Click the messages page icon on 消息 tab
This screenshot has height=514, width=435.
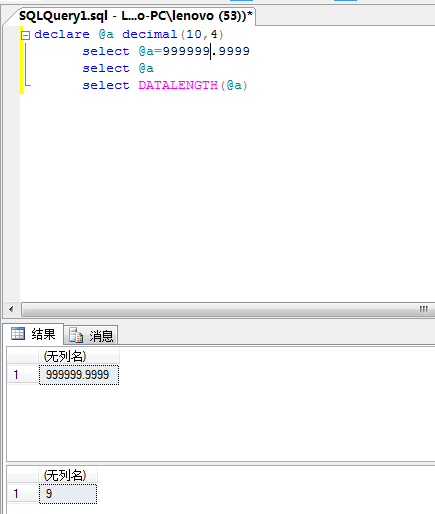click(76, 335)
